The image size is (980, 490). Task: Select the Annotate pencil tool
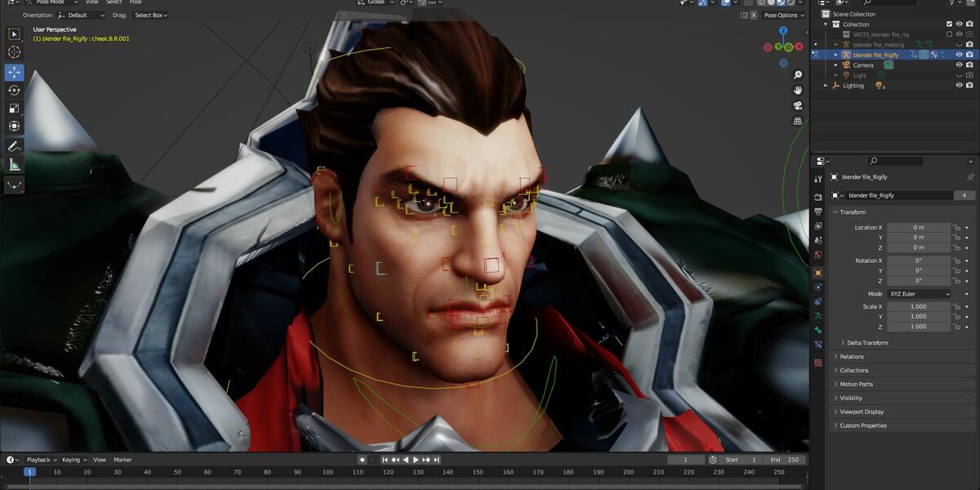14,147
